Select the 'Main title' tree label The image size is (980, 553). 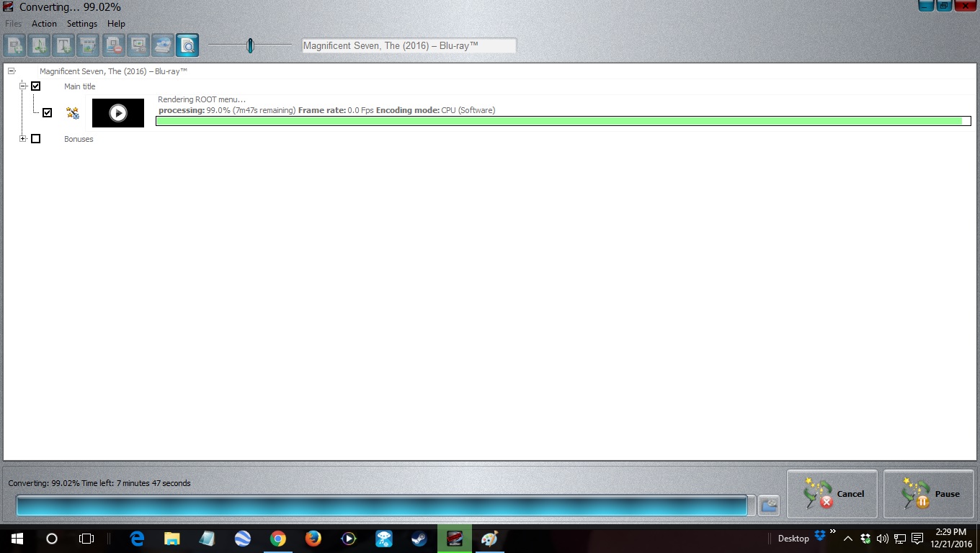(x=79, y=86)
